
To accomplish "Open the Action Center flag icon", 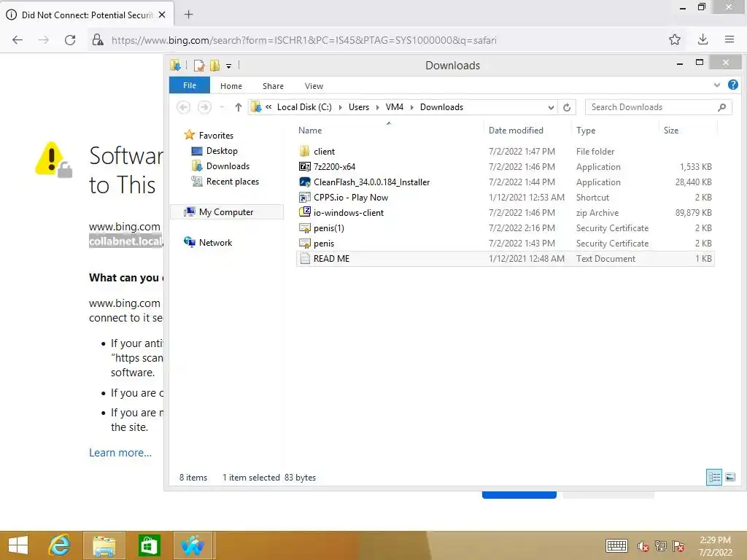I will coord(678,546).
